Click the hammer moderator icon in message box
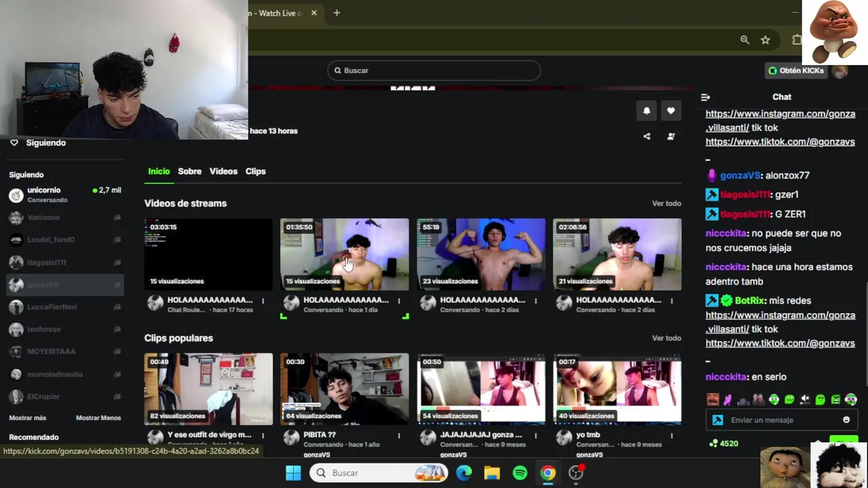 (x=718, y=420)
